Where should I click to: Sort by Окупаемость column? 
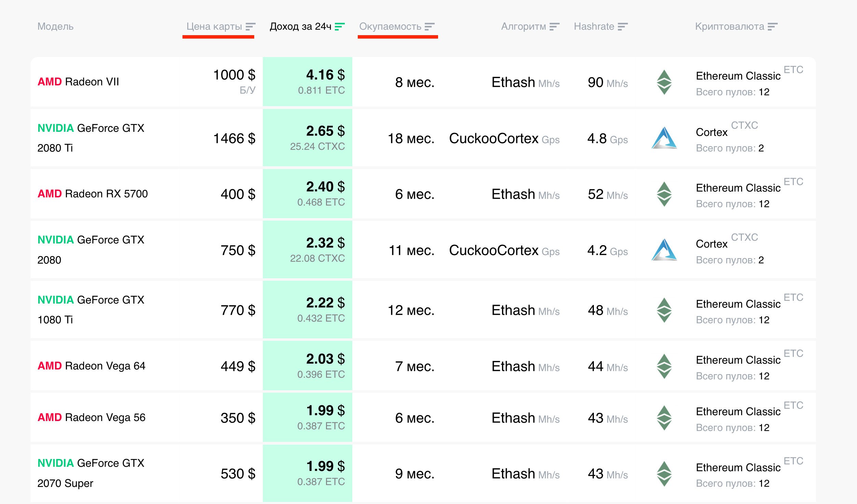[x=396, y=27]
